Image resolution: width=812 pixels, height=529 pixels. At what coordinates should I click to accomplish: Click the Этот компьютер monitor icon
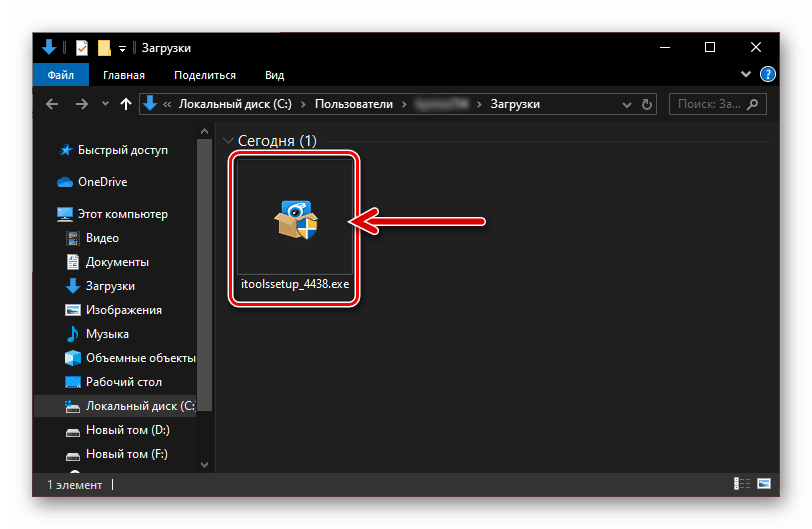pyautogui.click(x=65, y=214)
